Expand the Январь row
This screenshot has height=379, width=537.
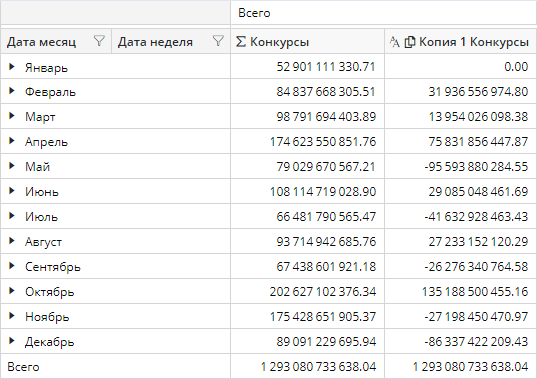coord(12,66)
